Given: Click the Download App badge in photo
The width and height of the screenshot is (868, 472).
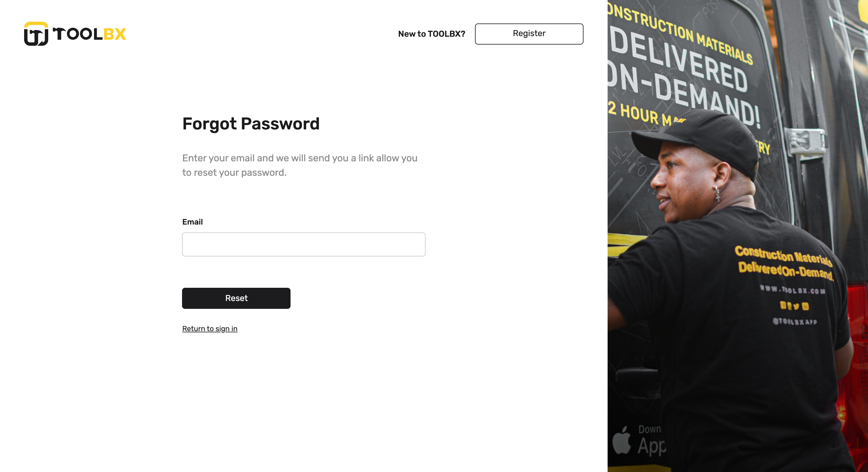Looking at the screenshot, I should point(639,441).
